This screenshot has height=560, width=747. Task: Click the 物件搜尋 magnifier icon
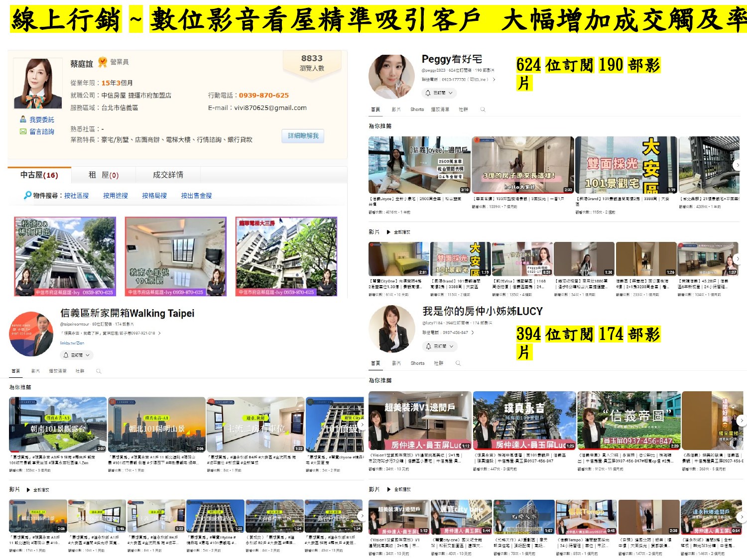coord(28,195)
